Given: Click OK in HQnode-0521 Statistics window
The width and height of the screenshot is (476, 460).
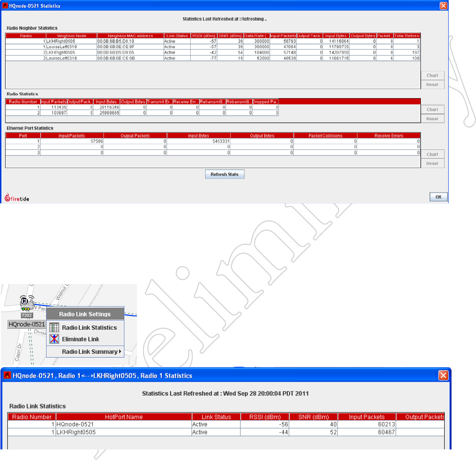Looking at the screenshot, I should pyautogui.click(x=439, y=197).
